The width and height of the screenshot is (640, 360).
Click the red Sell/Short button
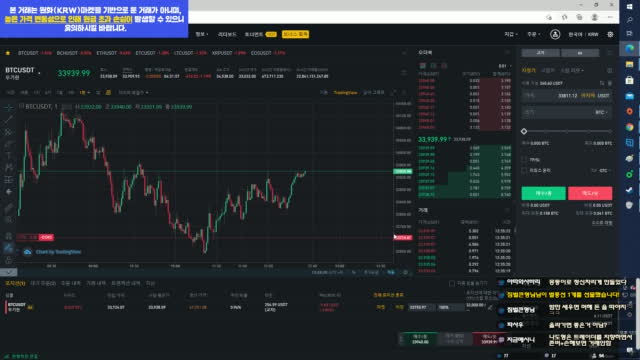point(590,193)
